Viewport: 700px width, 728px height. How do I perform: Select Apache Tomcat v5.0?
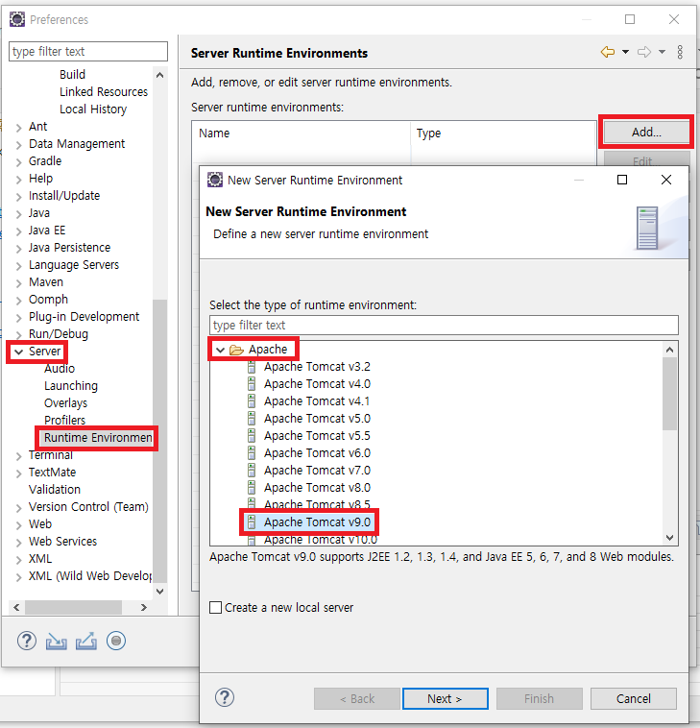click(x=317, y=419)
